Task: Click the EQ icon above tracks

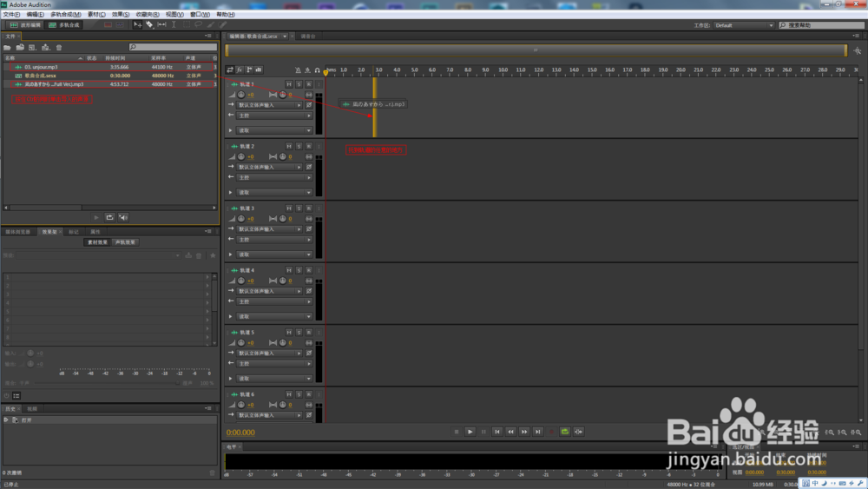Action: [x=259, y=69]
